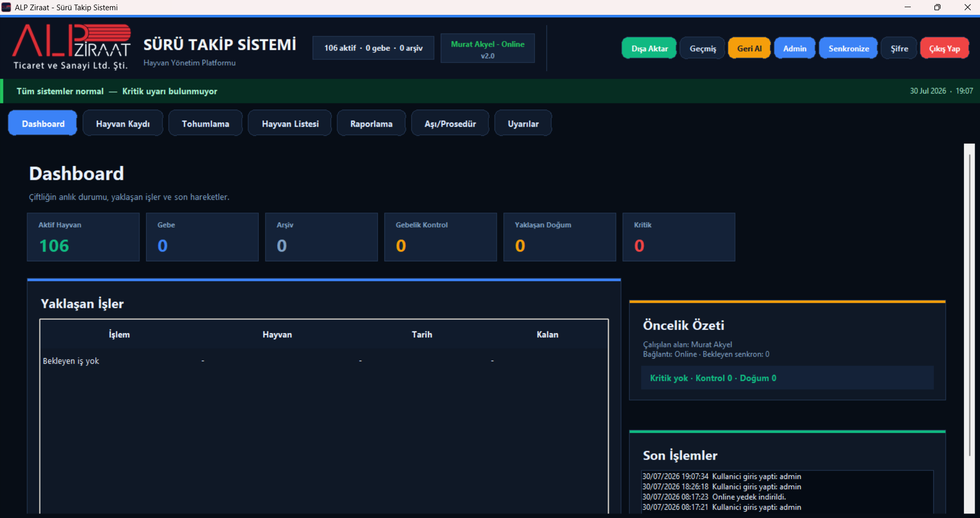The image size is (980, 518).
Task: Open the Dışa Aktar export button
Action: [x=649, y=49]
